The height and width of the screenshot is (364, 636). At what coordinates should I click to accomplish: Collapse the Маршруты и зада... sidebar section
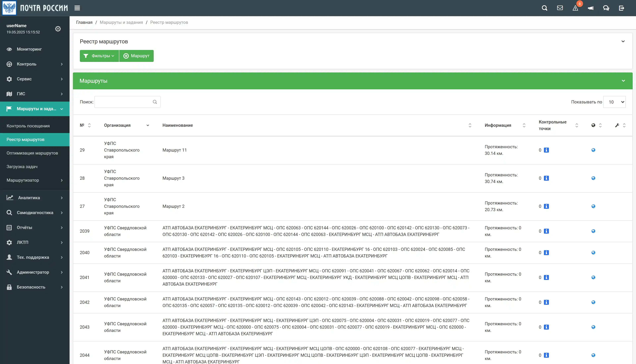point(35,109)
